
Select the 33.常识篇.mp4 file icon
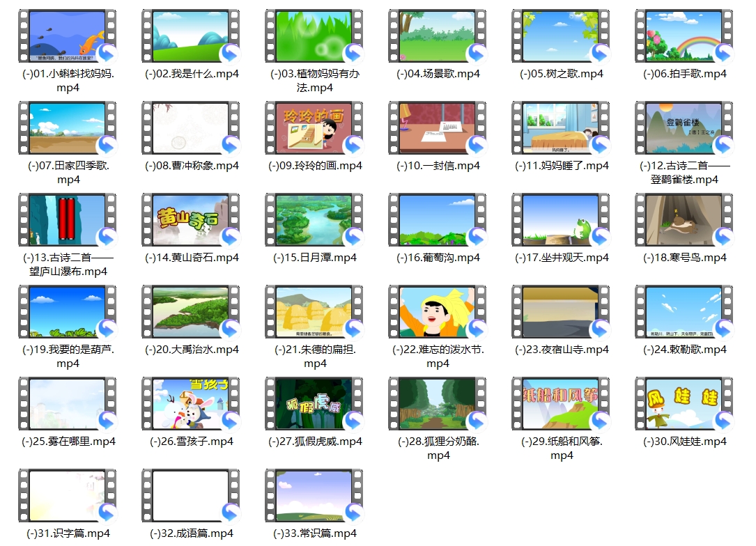(x=314, y=496)
